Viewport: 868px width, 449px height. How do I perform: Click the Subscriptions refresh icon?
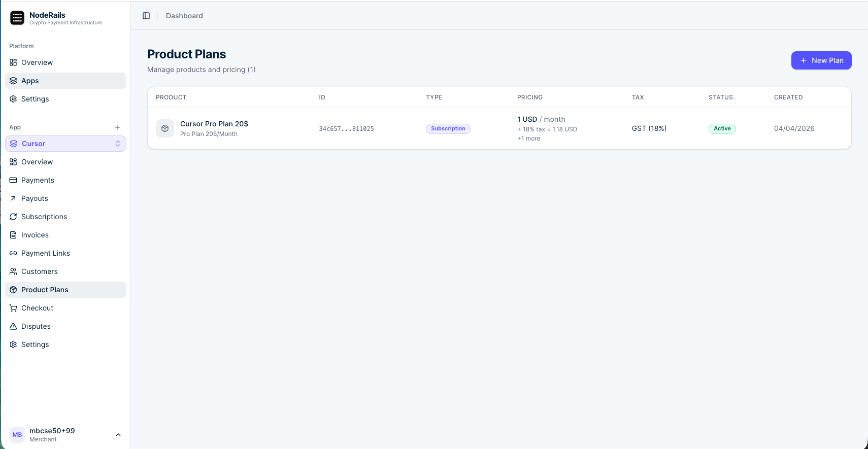point(13,217)
